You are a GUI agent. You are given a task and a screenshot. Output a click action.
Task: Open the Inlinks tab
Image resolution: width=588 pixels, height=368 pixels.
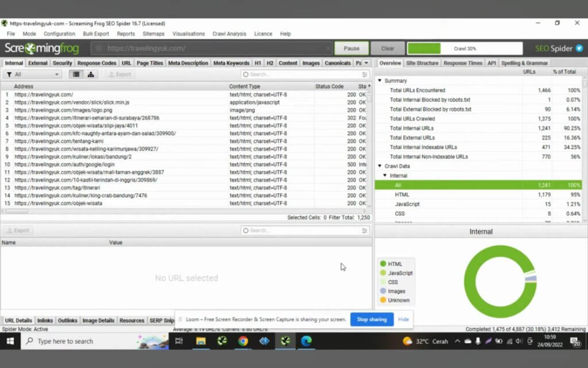coord(45,320)
